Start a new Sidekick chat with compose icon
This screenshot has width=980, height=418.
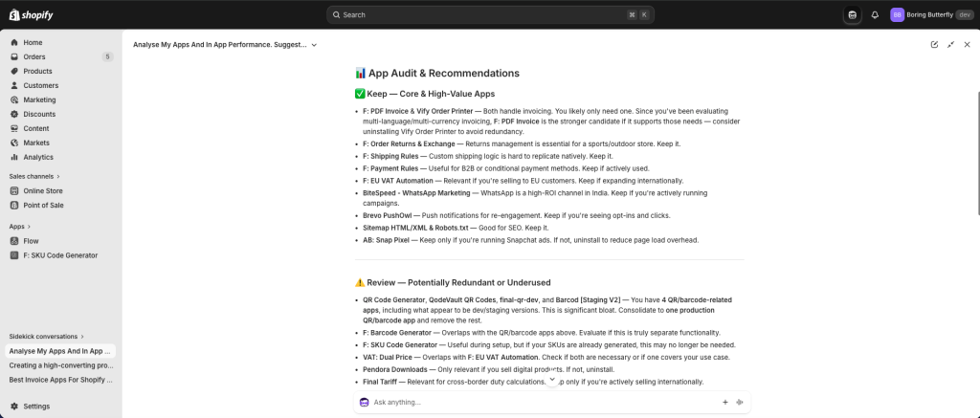tap(934, 44)
